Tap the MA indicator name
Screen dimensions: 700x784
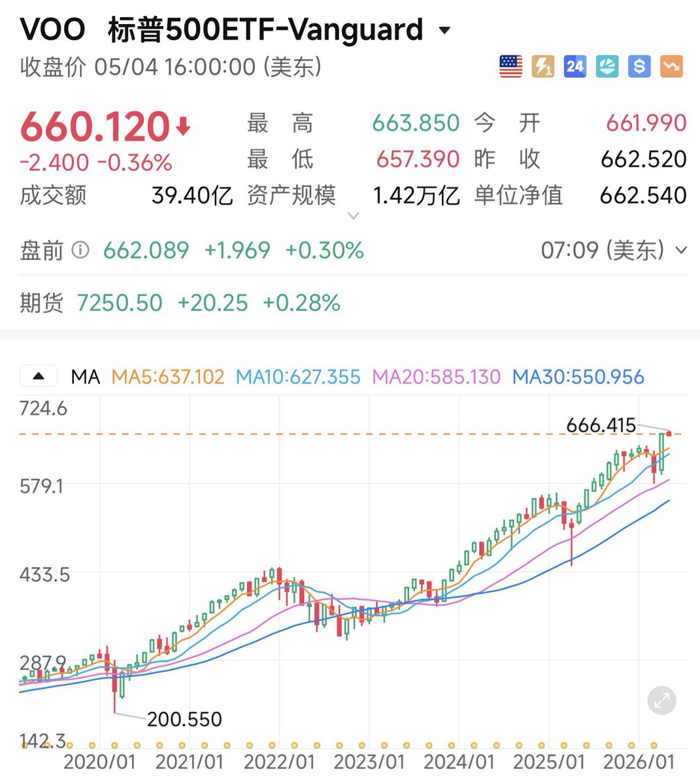point(86,377)
